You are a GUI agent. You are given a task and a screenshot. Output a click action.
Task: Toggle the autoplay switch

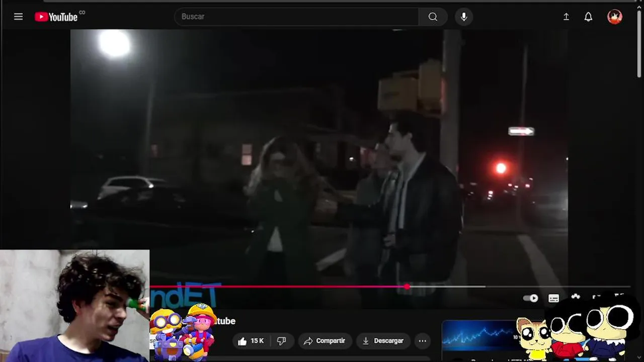pyautogui.click(x=531, y=298)
